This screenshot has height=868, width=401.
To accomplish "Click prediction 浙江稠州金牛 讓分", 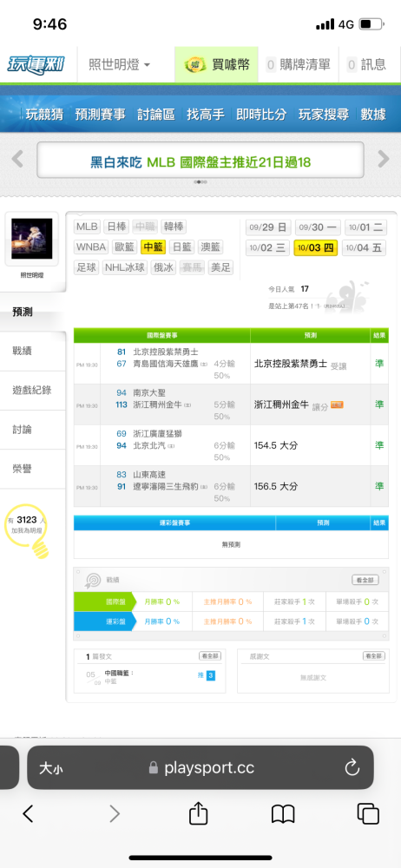I will tap(299, 404).
